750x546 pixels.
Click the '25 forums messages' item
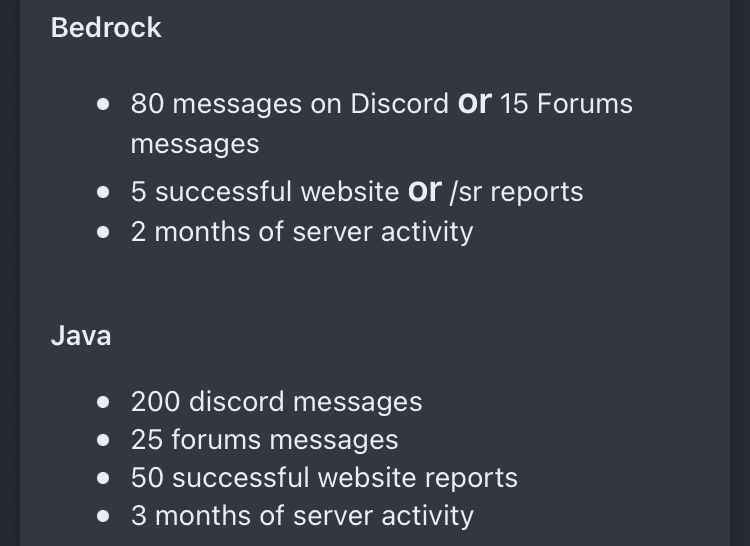pyautogui.click(x=265, y=440)
